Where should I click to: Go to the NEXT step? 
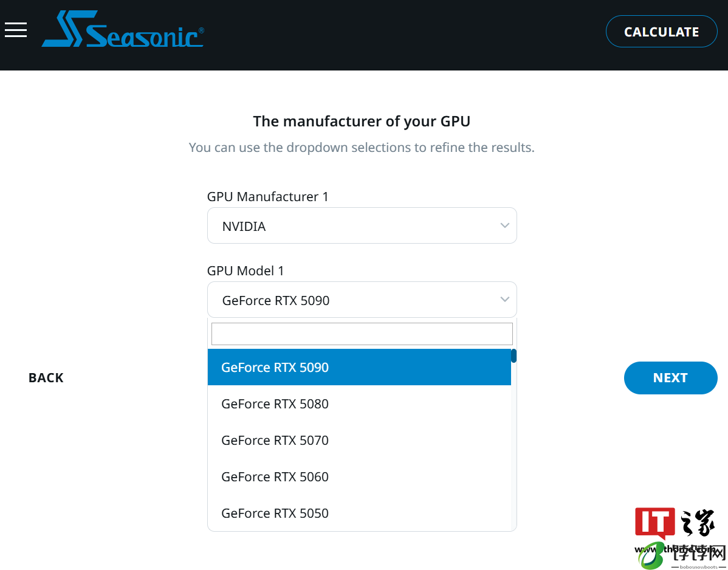point(670,378)
